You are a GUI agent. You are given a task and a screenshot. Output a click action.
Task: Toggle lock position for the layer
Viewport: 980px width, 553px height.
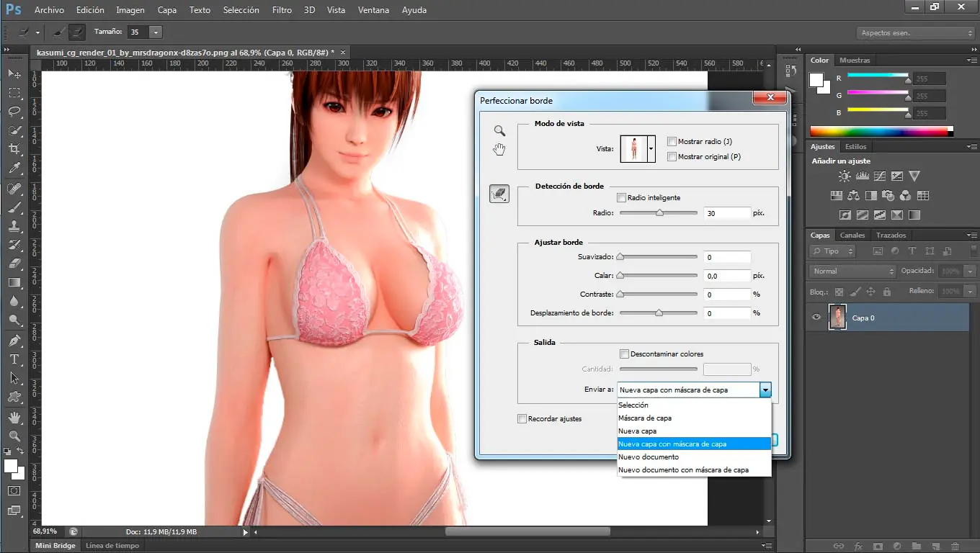(870, 292)
